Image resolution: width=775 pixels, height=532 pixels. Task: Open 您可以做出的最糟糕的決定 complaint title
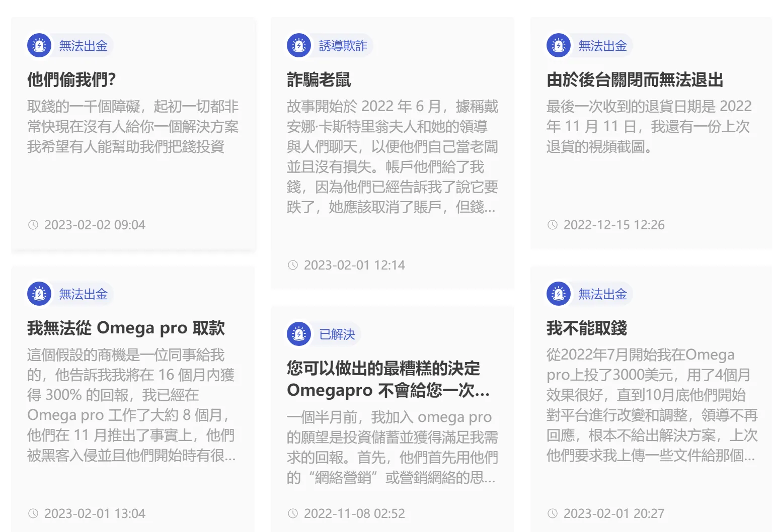click(x=389, y=379)
